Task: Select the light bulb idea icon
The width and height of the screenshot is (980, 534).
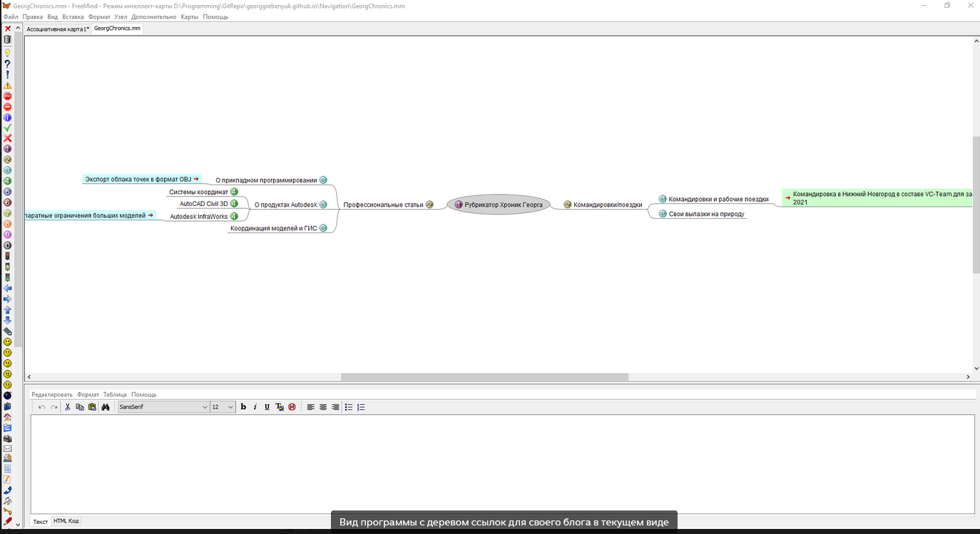Action: pyautogui.click(x=8, y=53)
